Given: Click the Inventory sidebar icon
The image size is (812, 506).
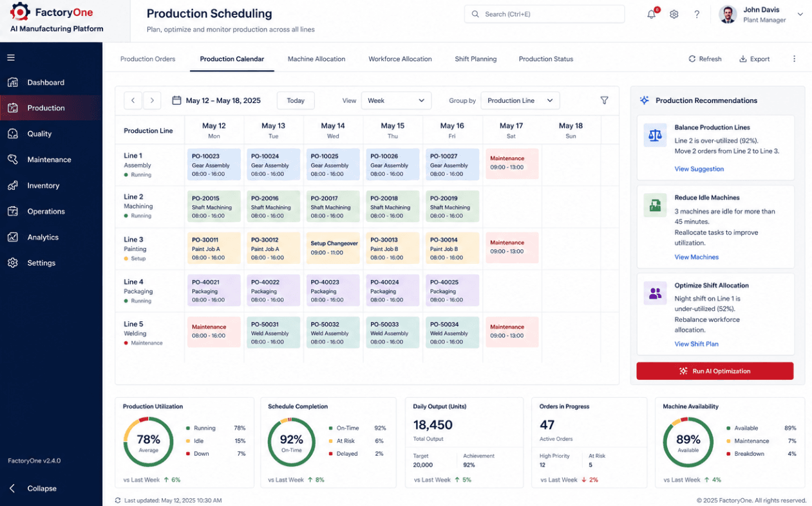Looking at the screenshot, I should pos(13,185).
